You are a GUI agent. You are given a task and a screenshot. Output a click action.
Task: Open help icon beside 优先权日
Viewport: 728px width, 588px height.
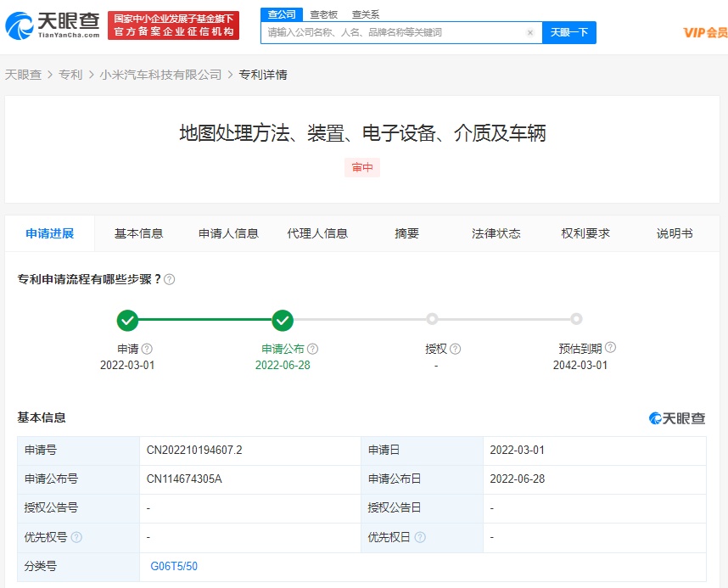(420, 537)
